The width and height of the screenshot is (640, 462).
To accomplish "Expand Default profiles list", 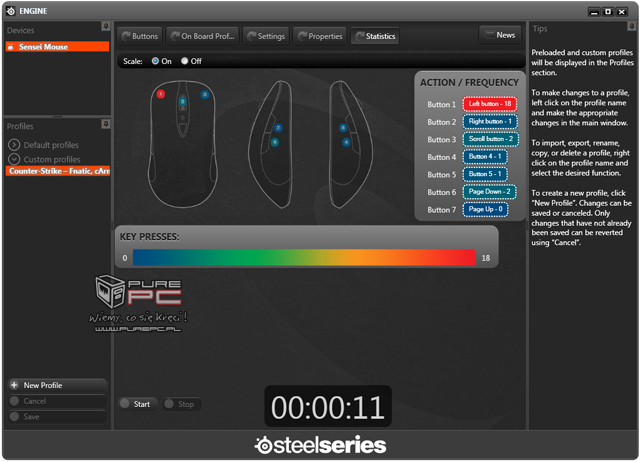I will coord(14,144).
